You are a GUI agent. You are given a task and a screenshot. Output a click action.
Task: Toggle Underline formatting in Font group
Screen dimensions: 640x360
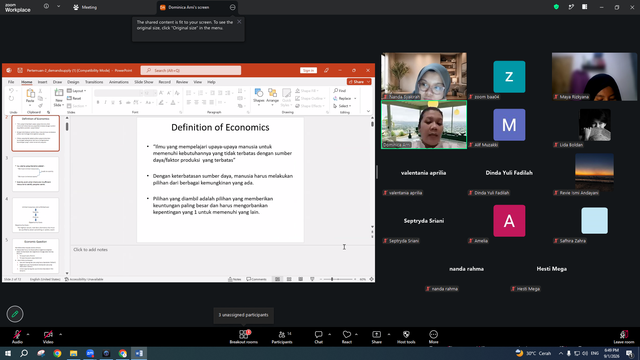113,102
